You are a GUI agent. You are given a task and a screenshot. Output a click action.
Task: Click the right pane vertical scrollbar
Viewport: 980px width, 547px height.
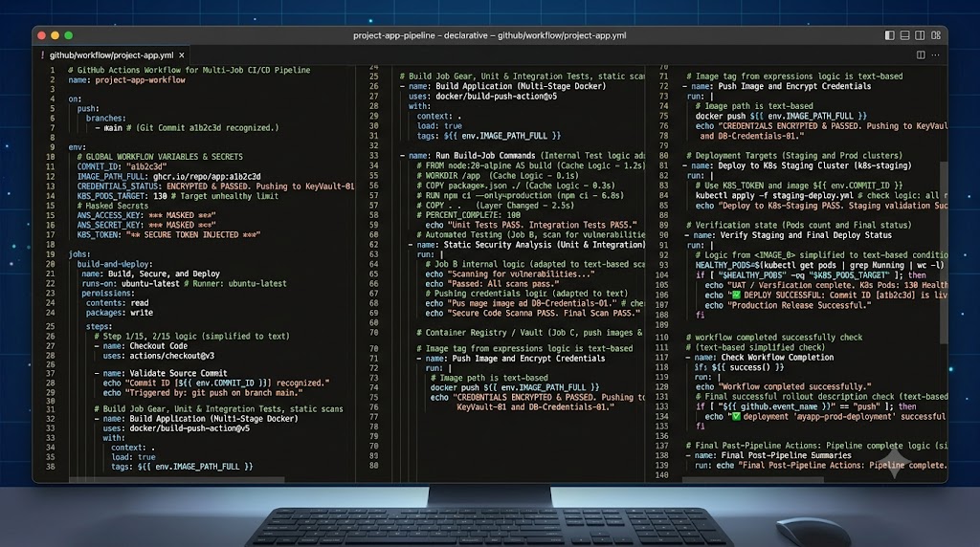click(943, 252)
